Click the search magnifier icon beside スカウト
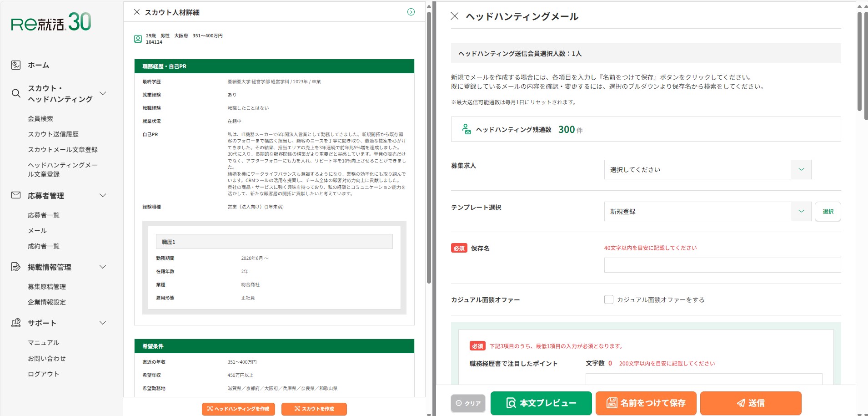 coord(16,93)
